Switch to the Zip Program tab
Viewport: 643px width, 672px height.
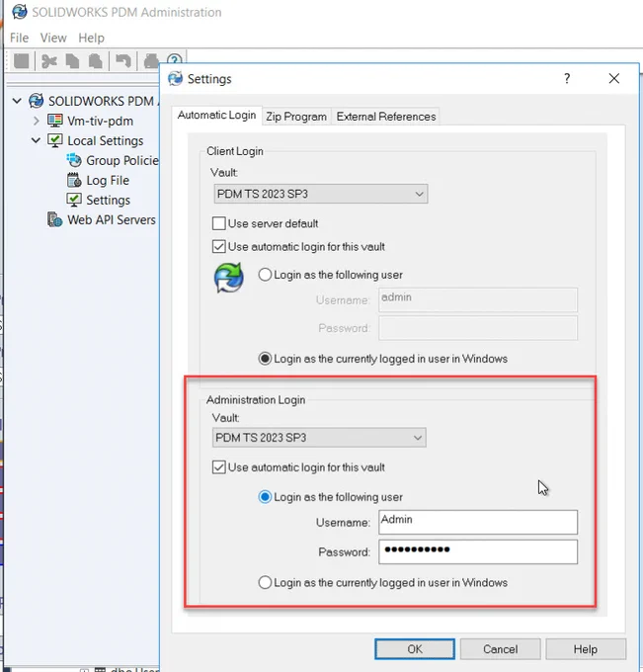296,117
